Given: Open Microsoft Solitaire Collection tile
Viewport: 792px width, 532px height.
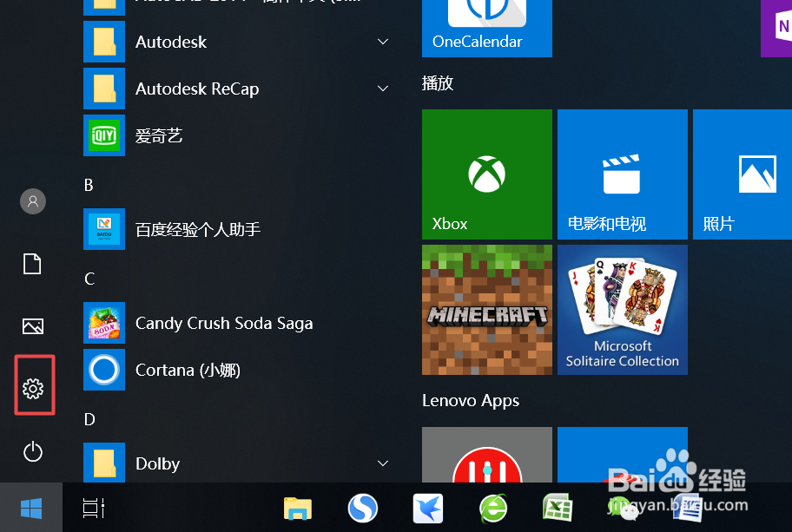Looking at the screenshot, I should [623, 310].
